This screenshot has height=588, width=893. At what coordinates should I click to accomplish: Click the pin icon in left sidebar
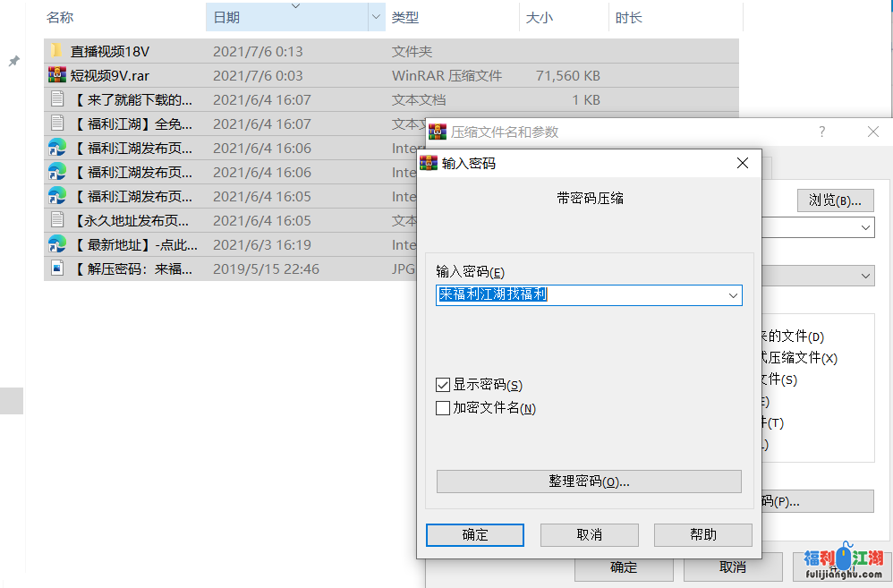[x=13, y=61]
